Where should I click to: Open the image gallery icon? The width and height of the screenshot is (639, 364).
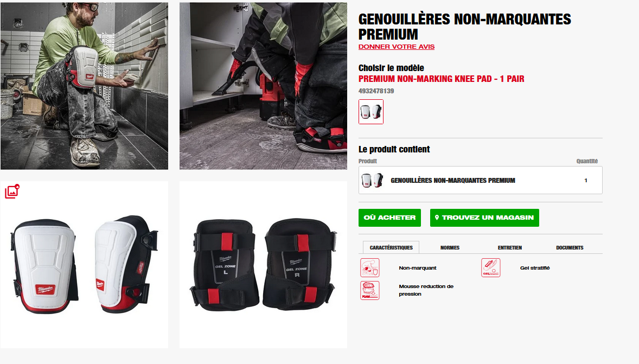point(12,191)
